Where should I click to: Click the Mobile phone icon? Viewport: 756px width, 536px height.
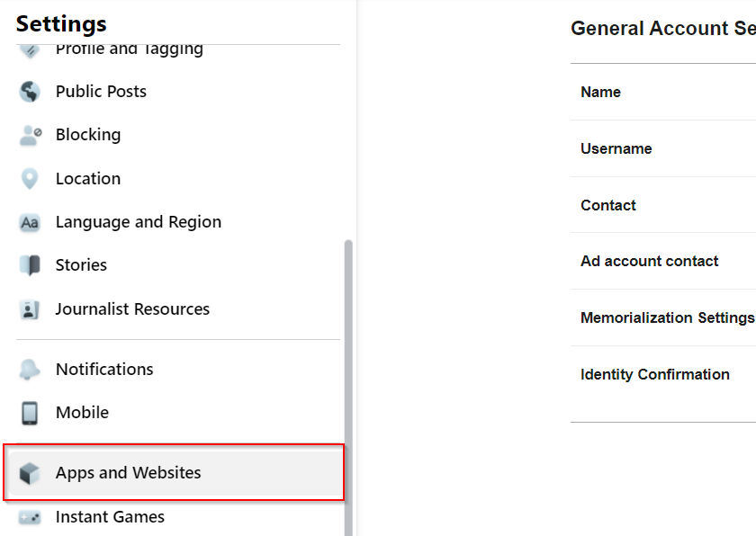30,413
